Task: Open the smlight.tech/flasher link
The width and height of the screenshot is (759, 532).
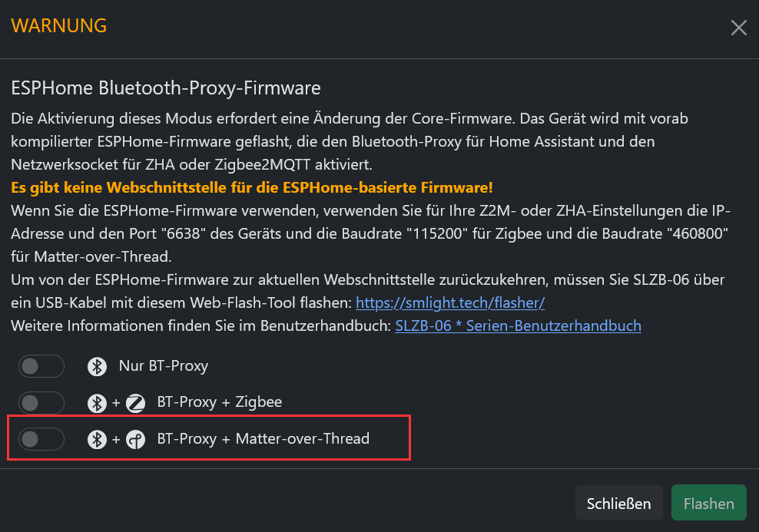Action: click(450, 302)
